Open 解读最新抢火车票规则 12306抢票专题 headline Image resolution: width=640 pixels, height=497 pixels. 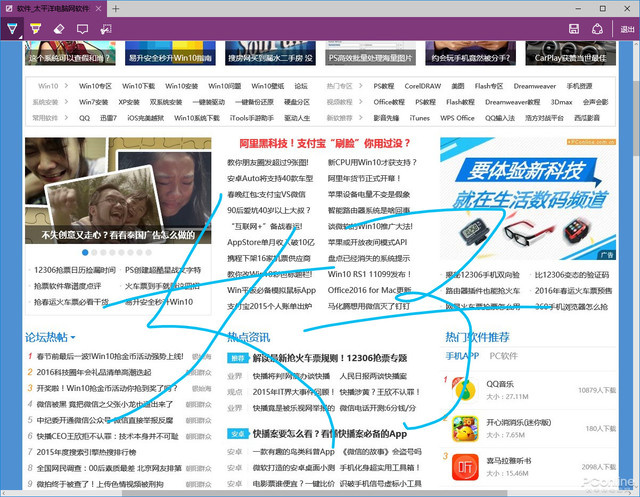pyautogui.click(x=330, y=358)
